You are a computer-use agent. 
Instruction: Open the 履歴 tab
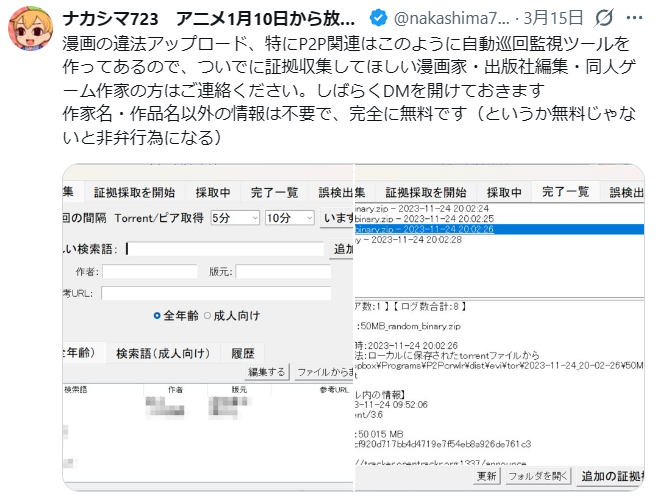point(242,353)
